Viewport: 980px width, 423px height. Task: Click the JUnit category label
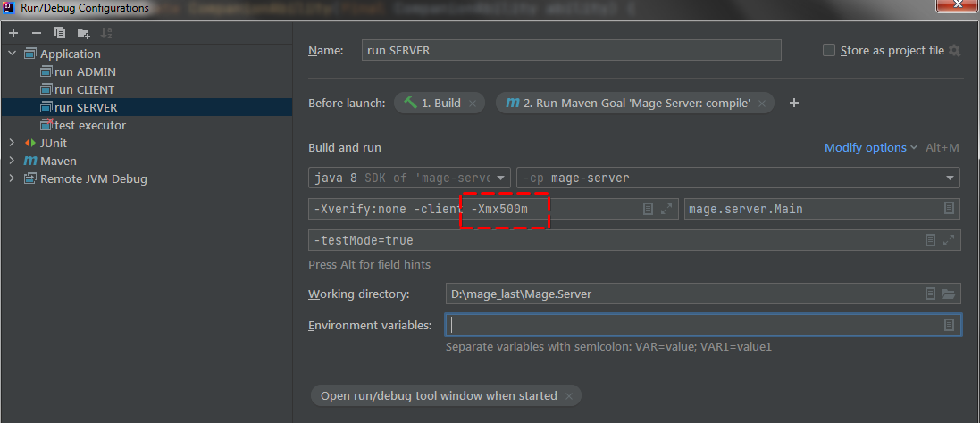54,143
